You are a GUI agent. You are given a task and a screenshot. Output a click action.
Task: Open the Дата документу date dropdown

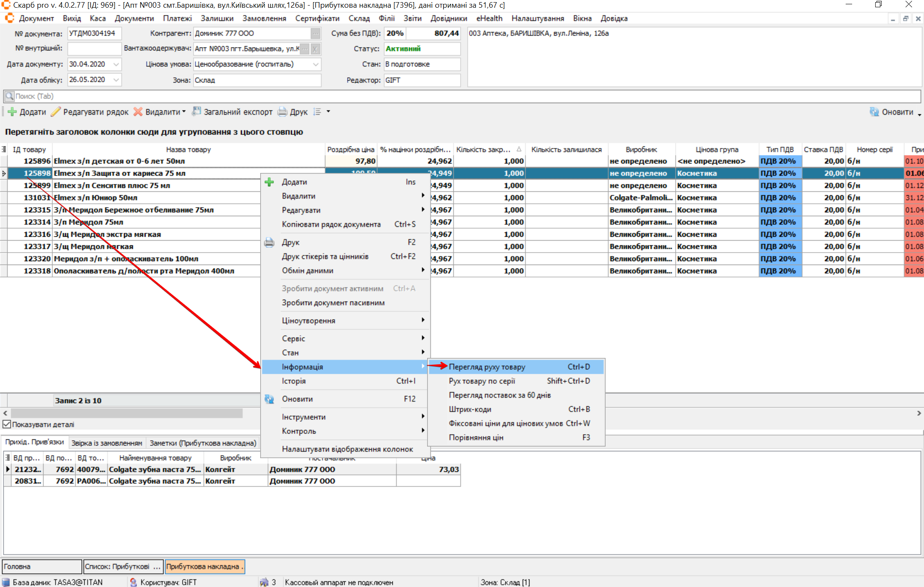pyautogui.click(x=116, y=64)
